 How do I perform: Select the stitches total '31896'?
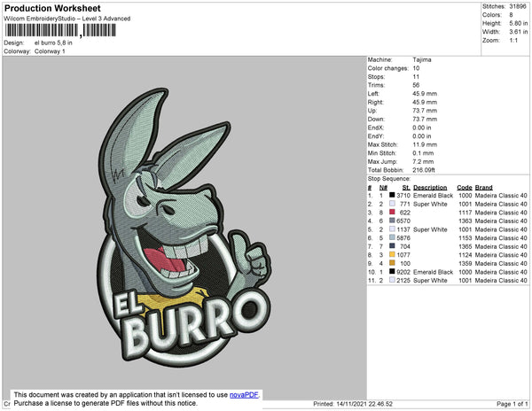(x=518, y=6)
